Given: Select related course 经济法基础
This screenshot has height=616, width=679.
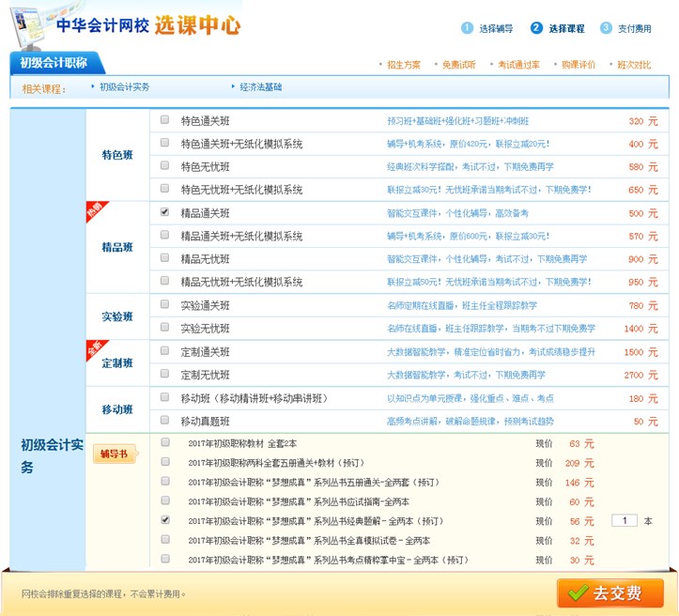Looking at the screenshot, I should coord(260,87).
